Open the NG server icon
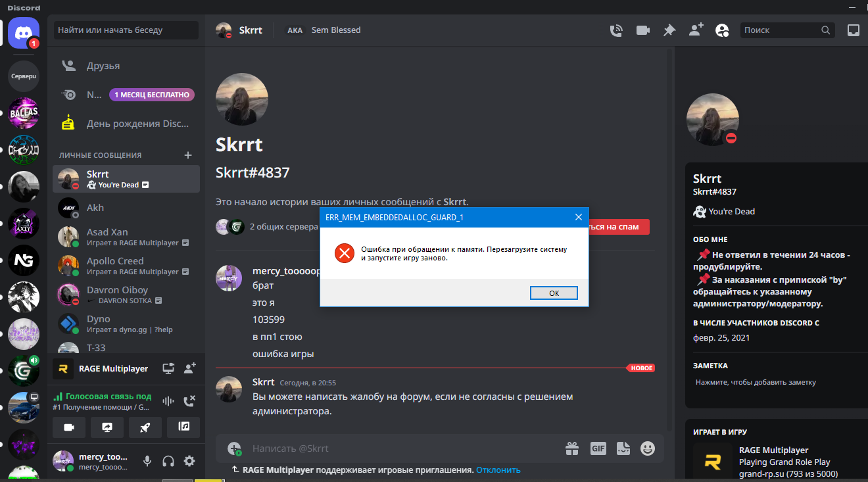The width and height of the screenshot is (868, 482). [24, 260]
